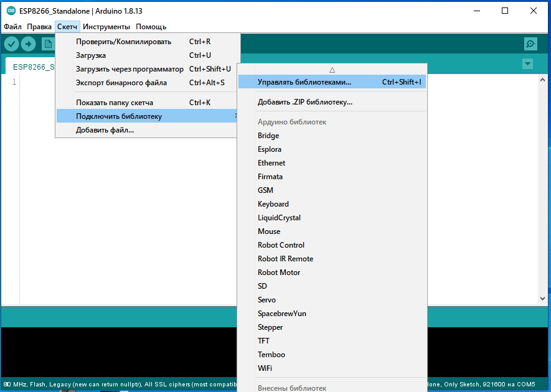Click Показать папку скетча
Screen dimensions: 551x392
[x=115, y=103]
